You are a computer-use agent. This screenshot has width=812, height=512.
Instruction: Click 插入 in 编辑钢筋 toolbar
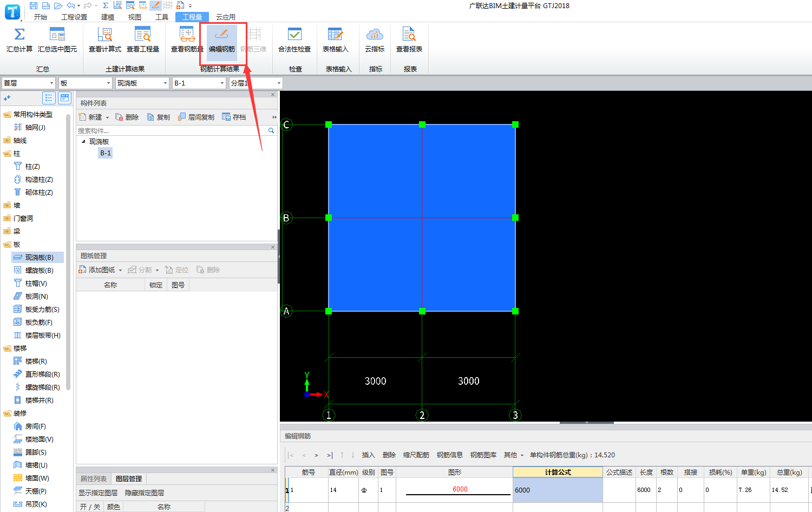point(368,455)
